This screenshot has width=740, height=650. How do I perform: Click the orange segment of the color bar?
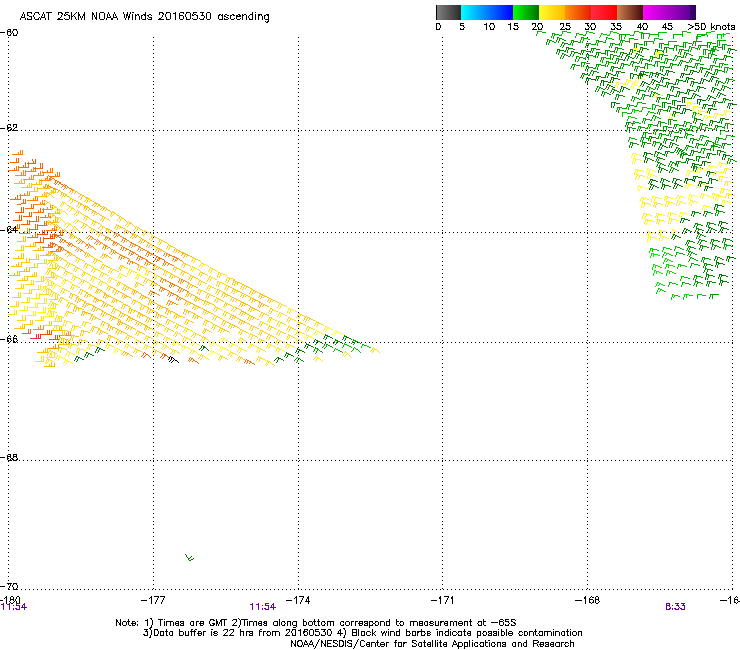click(x=578, y=12)
